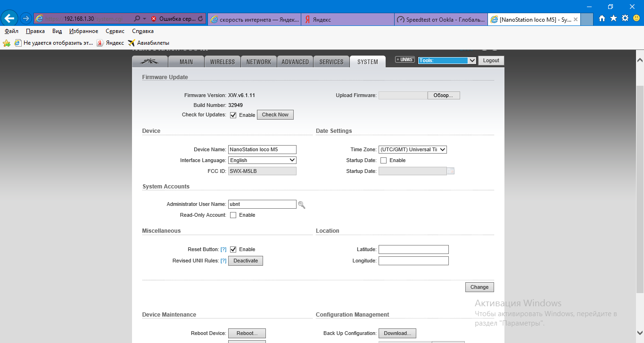Screen dimensions: 644x343
Task: Click the password key icon beside username
Action: tap(302, 204)
